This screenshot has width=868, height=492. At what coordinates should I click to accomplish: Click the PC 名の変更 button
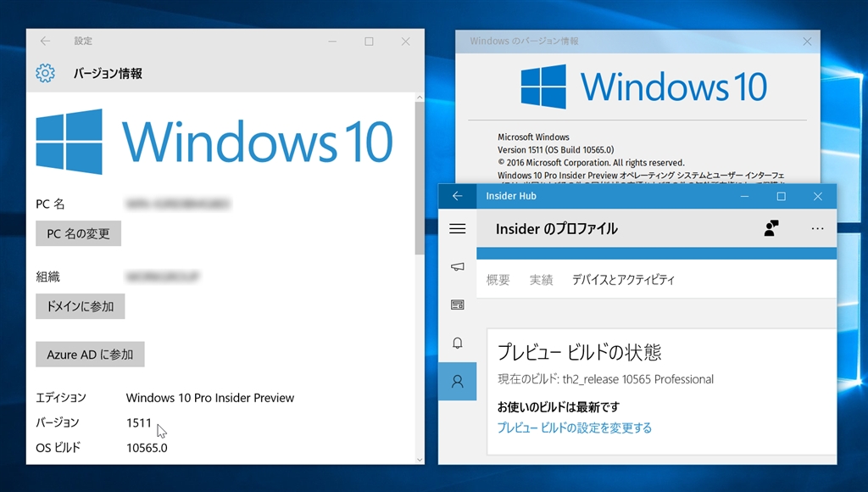click(x=79, y=234)
